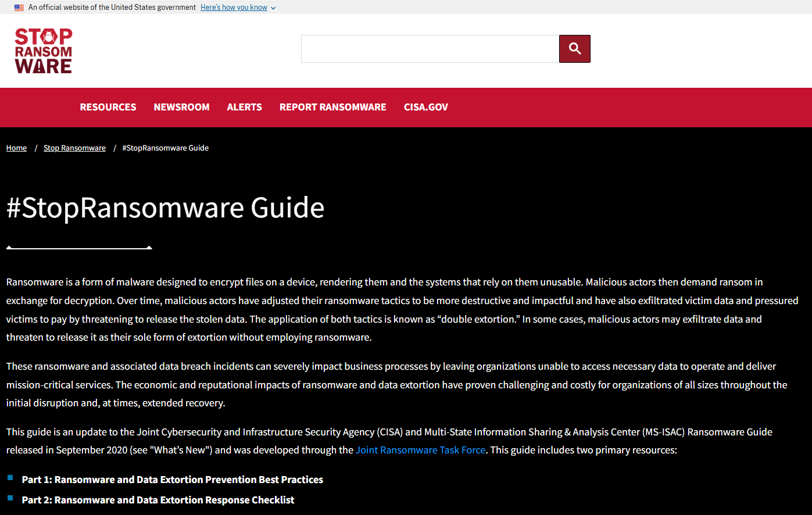This screenshot has height=515, width=812.
Task: Click the Stop Ransomware logo
Action: 44,51
